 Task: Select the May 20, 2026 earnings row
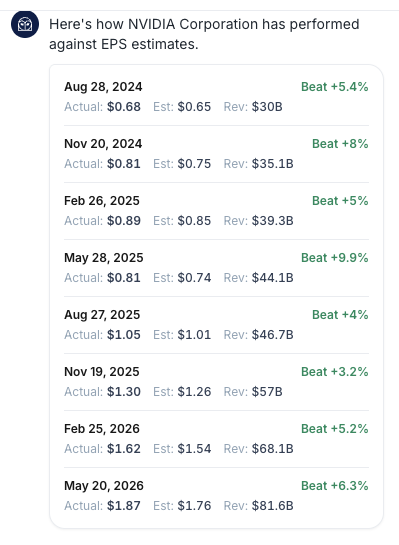216,496
